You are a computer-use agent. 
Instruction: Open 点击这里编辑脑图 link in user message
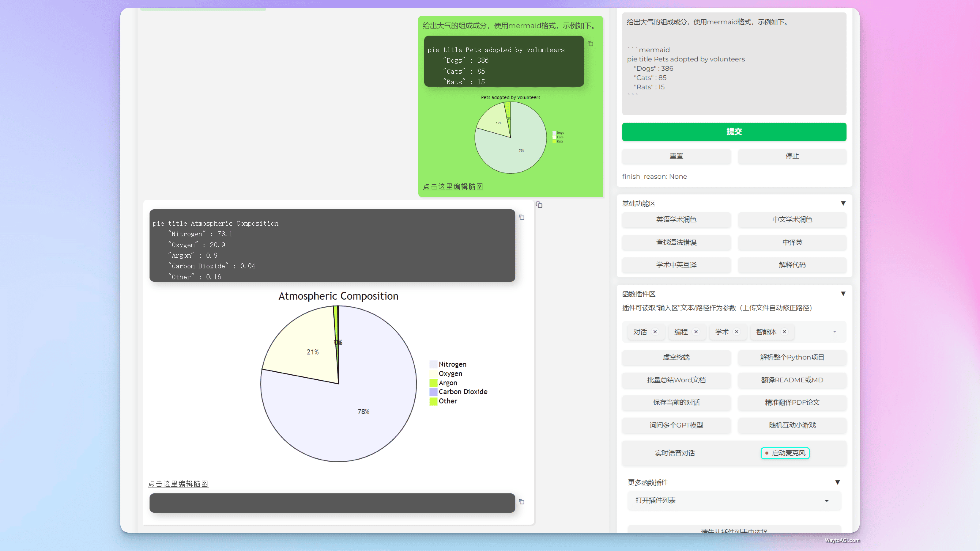point(453,186)
